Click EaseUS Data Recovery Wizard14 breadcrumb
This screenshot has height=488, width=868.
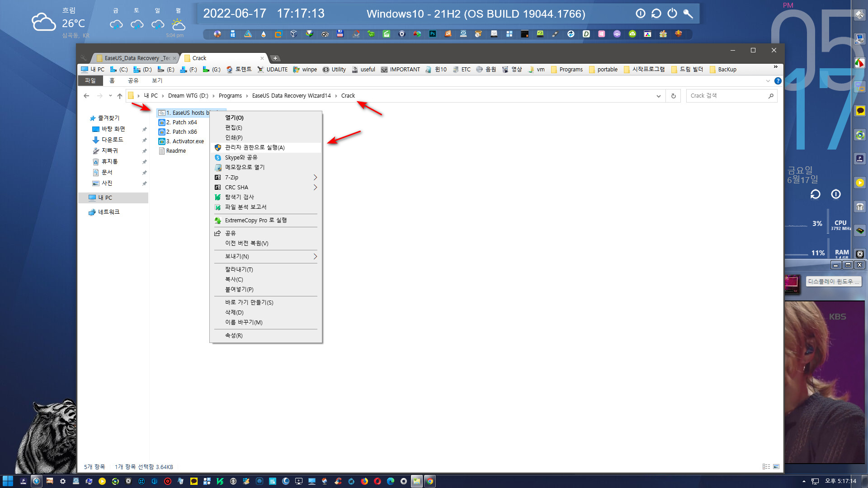click(292, 96)
